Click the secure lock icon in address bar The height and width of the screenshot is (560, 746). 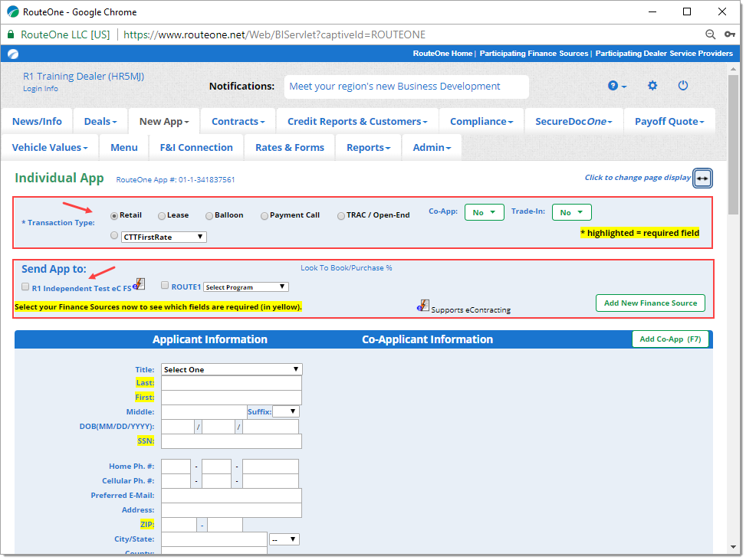[11, 34]
